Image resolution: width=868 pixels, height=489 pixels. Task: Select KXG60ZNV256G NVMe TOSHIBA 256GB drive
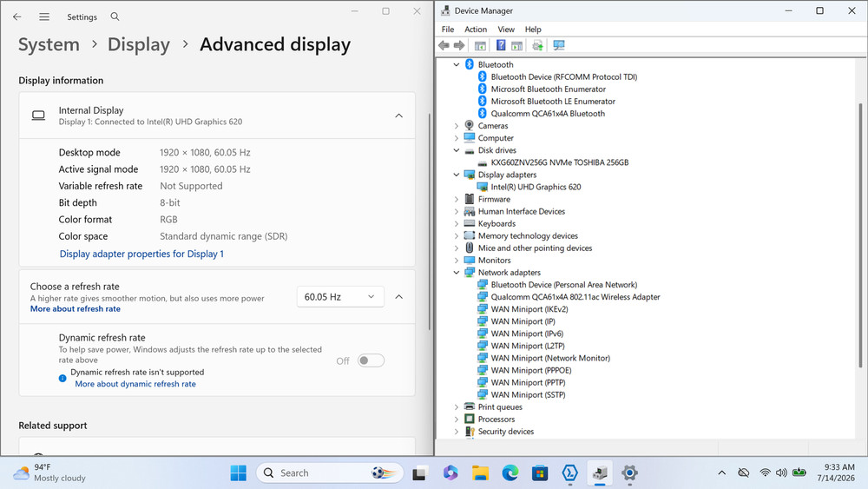tap(560, 162)
